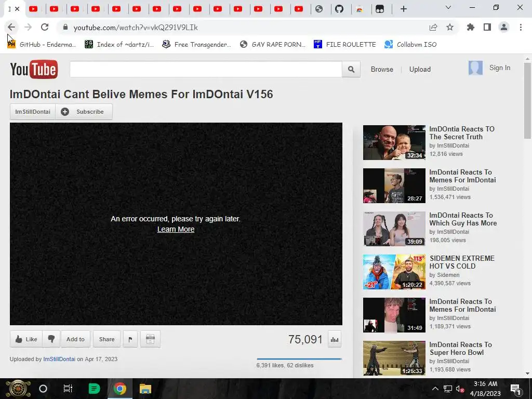
Task: Open thumbnail for the 28:27 video
Action: click(394, 185)
